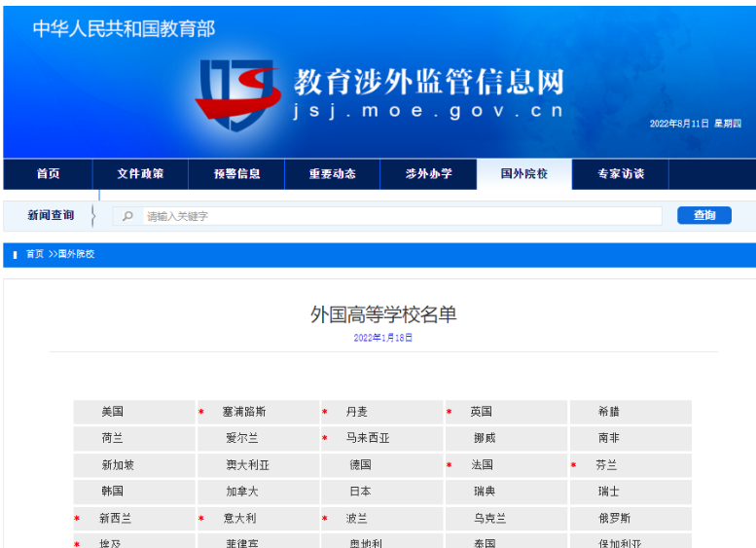
Task: Select 英国 from the country list
Action: coord(481,412)
